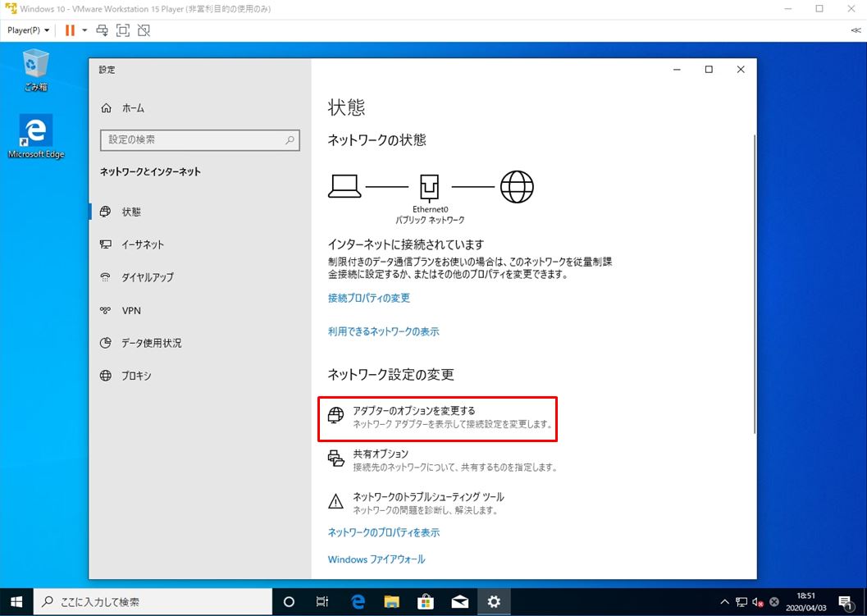
Task: Click the search magnifier in 設定の検索 box
Action: tap(290, 140)
